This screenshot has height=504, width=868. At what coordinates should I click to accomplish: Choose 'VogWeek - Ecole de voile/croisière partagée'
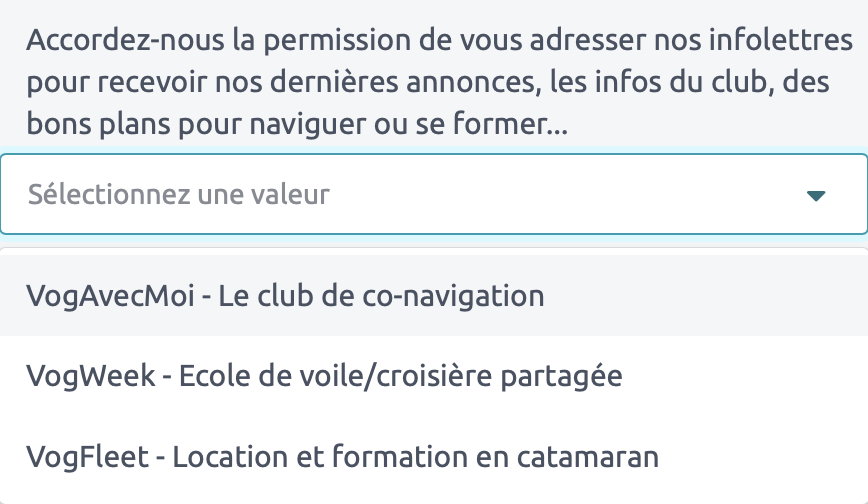tap(325, 377)
